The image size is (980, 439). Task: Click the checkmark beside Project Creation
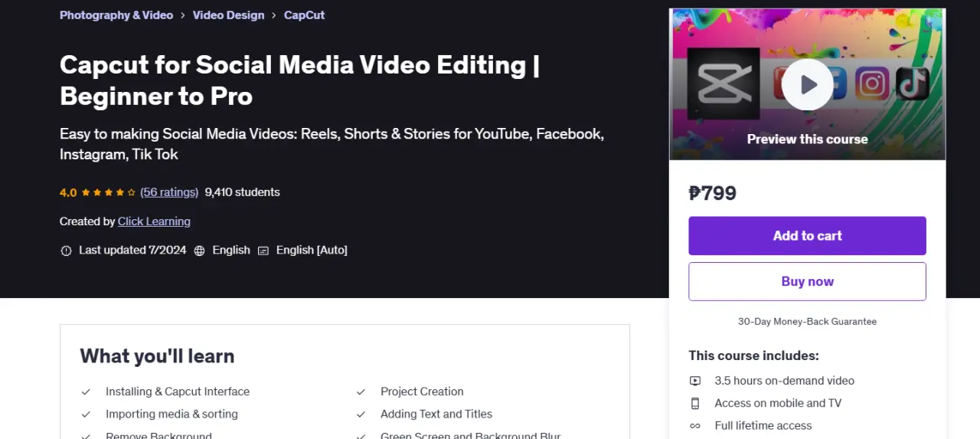361,391
